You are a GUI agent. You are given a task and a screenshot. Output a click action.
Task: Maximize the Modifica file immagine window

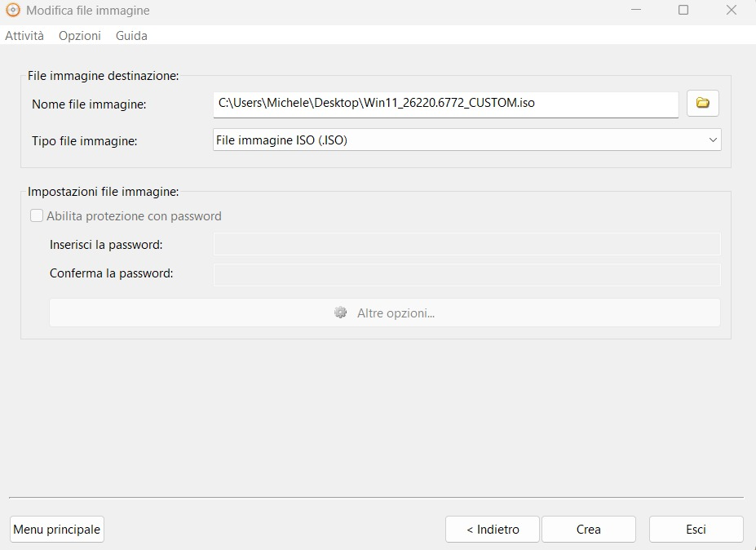click(683, 11)
